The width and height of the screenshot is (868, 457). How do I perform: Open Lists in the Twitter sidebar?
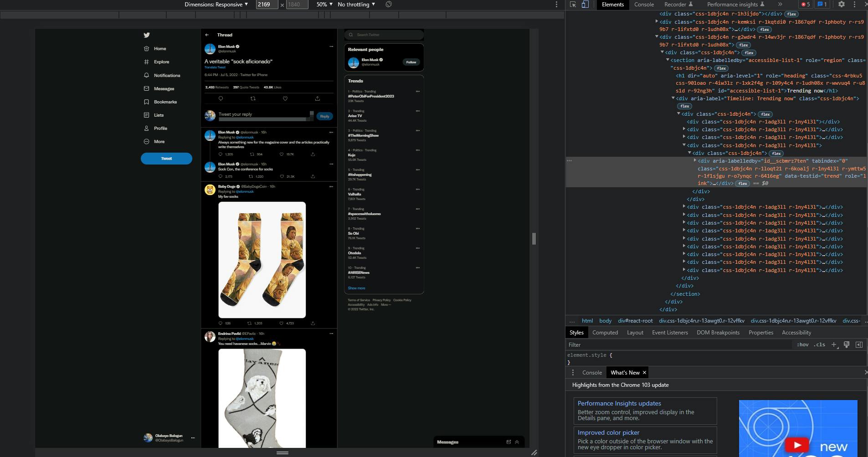154,115
